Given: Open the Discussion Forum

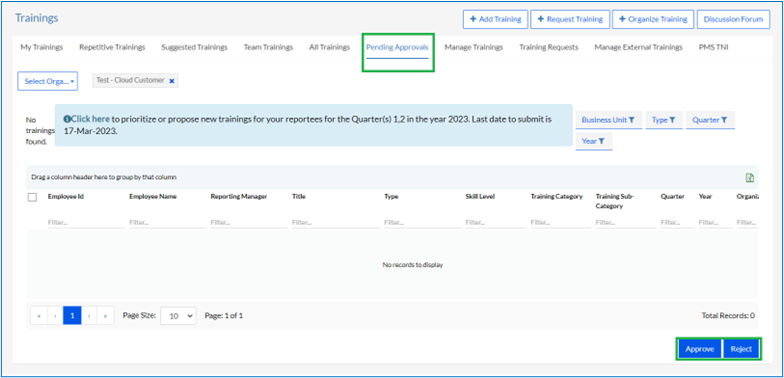Looking at the screenshot, I should pyautogui.click(x=733, y=19).
